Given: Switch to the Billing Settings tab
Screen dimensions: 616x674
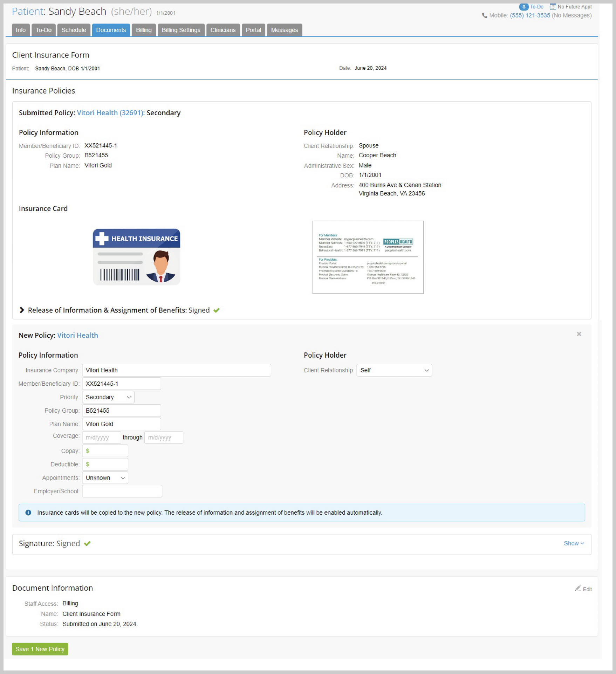Looking at the screenshot, I should point(181,30).
